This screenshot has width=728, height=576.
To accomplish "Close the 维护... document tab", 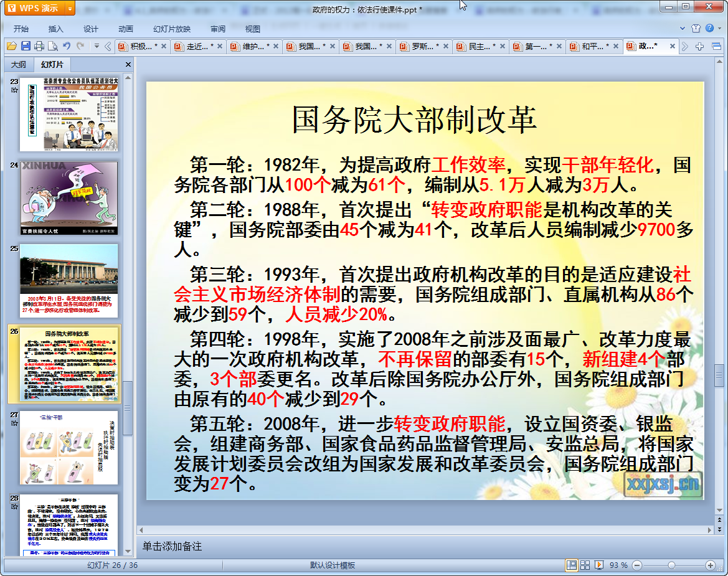I will coord(276,47).
